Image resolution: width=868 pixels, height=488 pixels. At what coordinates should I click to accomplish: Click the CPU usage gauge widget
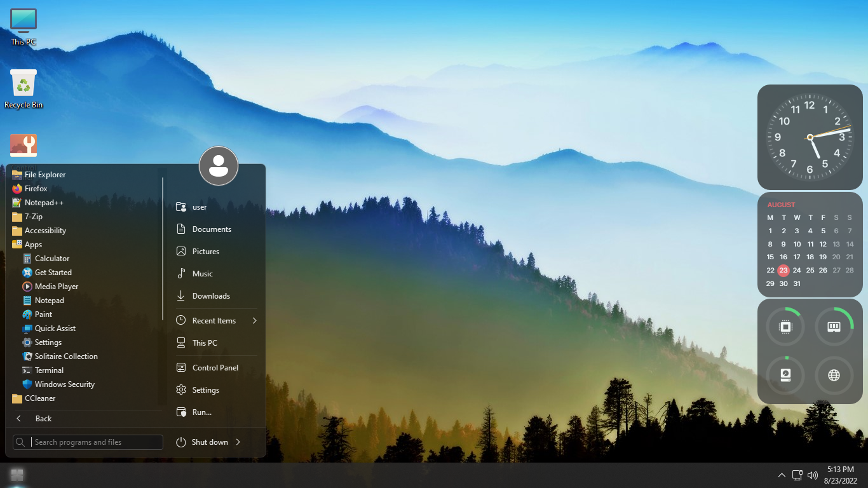tap(786, 327)
